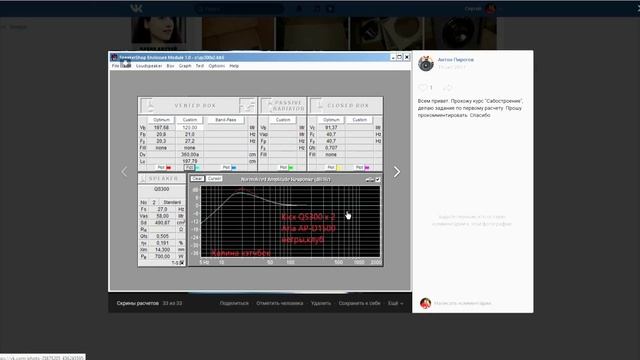640x360 pixels.
Task: Like the photo with the heart icon
Action: click(423, 87)
